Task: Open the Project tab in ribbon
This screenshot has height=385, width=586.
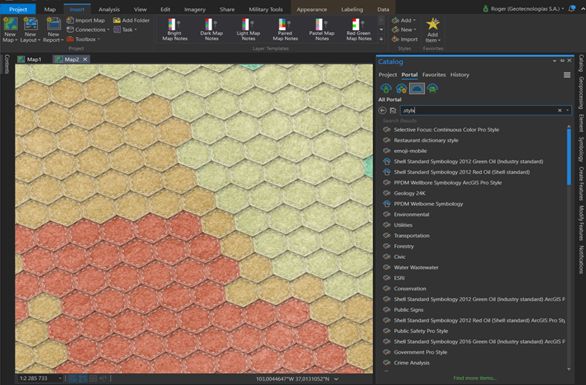Action: [x=18, y=9]
